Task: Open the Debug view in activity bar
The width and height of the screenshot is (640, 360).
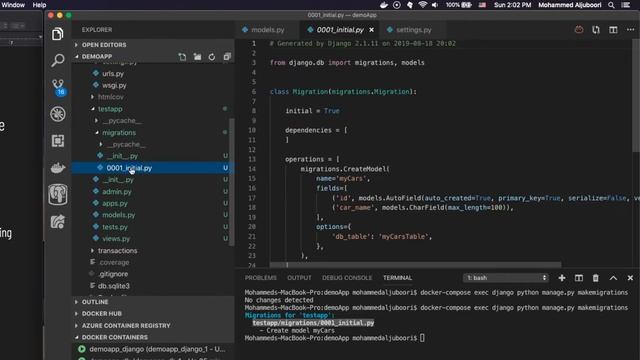Action: pyautogui.click(x=58, y=114)
